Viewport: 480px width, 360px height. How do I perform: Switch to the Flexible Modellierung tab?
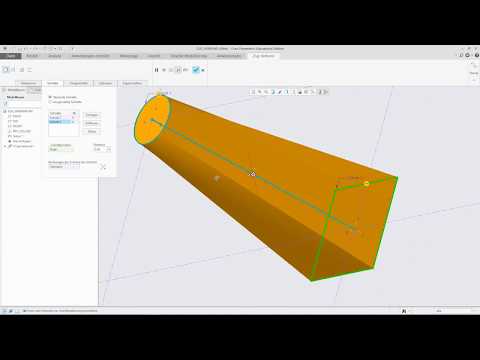[189, 56]
